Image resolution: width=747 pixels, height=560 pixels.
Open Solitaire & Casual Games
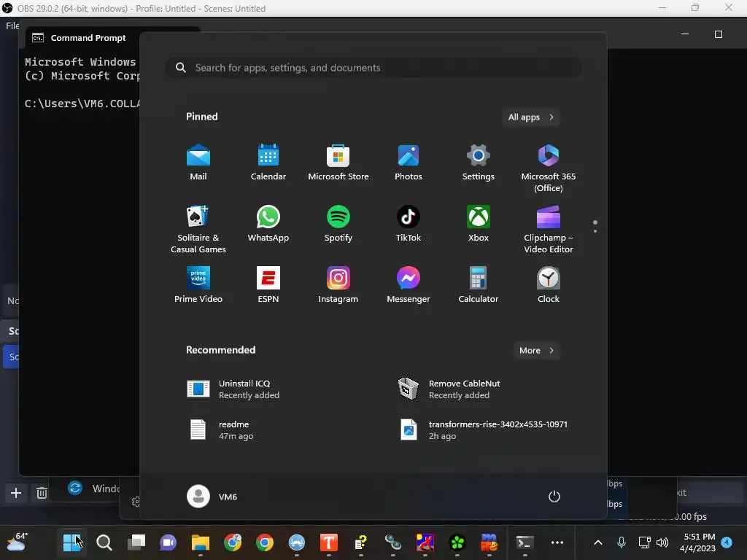198,230
